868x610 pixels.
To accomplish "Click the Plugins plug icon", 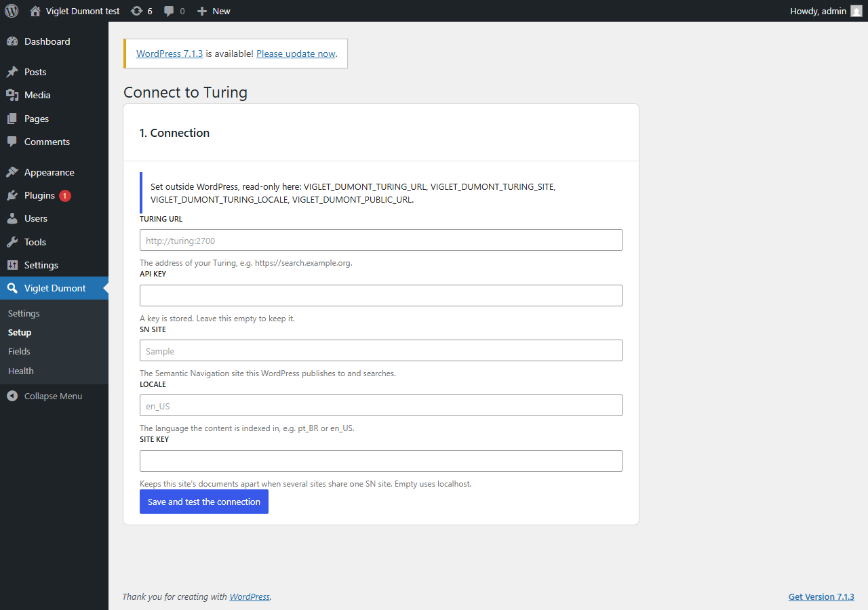I will 12,195.
